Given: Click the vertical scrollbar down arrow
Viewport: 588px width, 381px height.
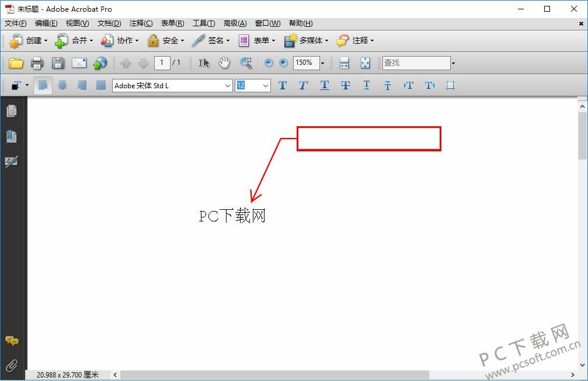Looking at the screenshot, I should [x=582, y=365].
